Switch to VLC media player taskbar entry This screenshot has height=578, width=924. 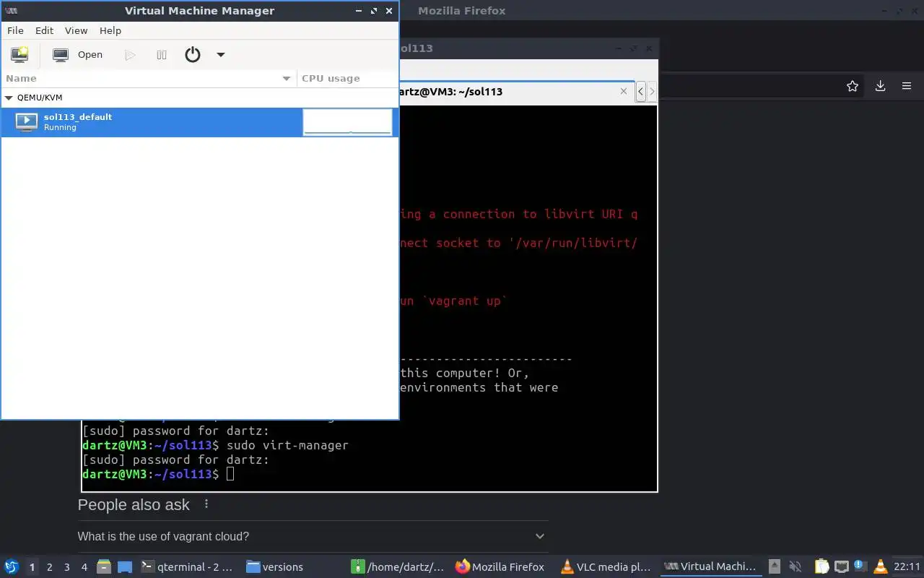pos(607,567)
